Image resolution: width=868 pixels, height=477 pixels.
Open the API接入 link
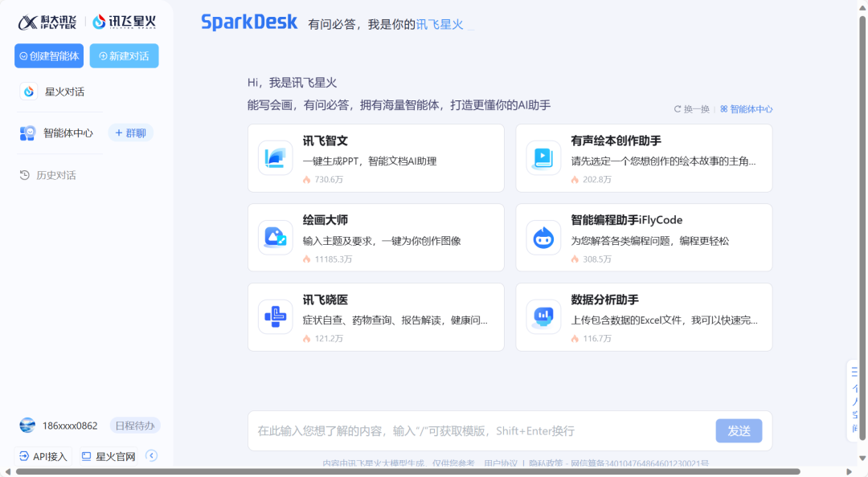pyautogui.click(x=43, y=457)
